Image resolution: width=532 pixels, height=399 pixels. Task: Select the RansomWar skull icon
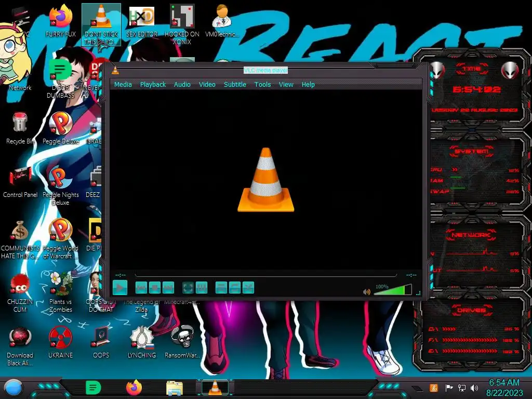click(x=182, y=343)
